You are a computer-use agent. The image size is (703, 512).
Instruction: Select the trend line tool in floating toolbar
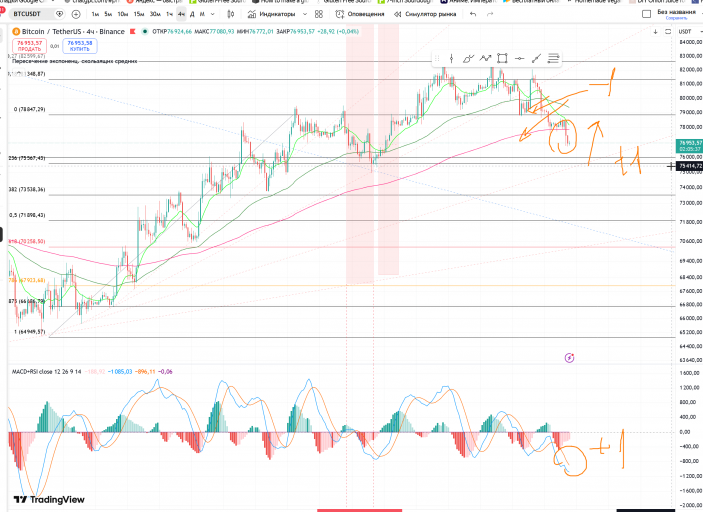point(536,58)
